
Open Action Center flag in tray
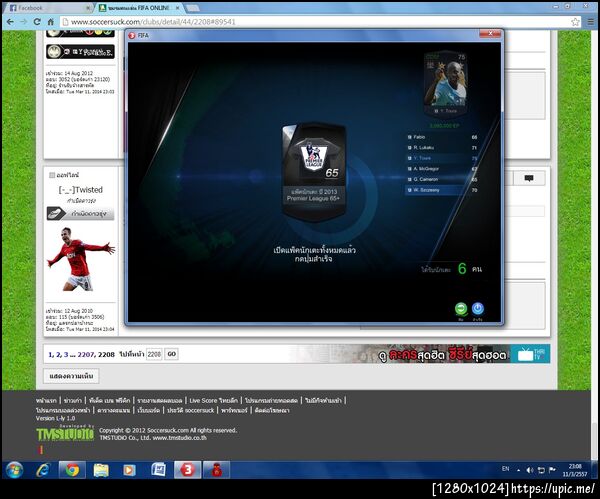[x=552, y=470]
